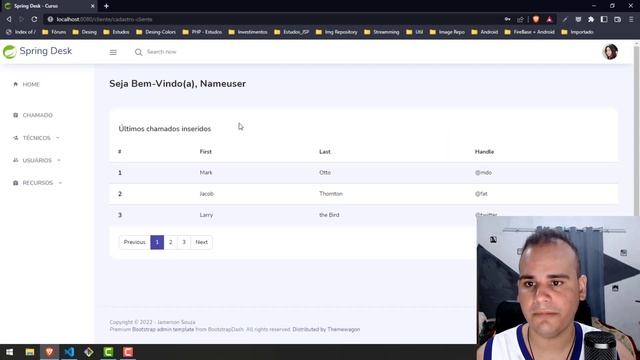Image resolution: width=640 pixels, height=360 pixels.
Task: Click the search magnifier icon
Action: [138, 52]
